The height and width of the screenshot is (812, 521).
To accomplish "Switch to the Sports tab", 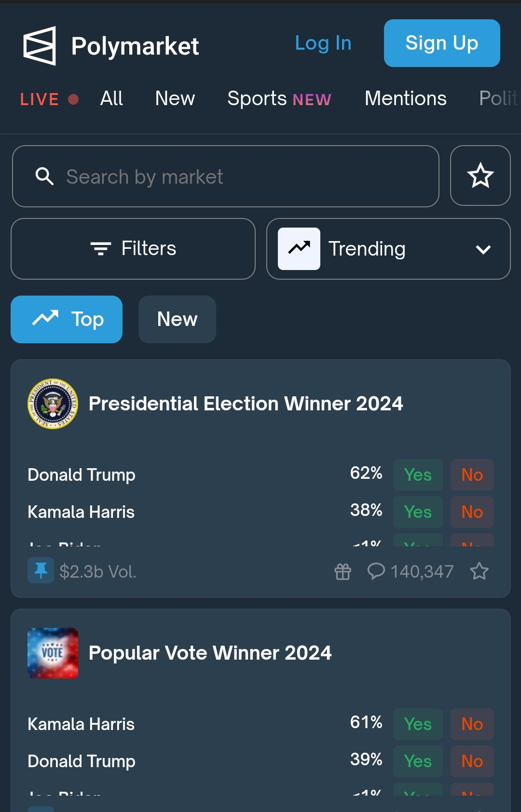I will click(x=279, y=99).
